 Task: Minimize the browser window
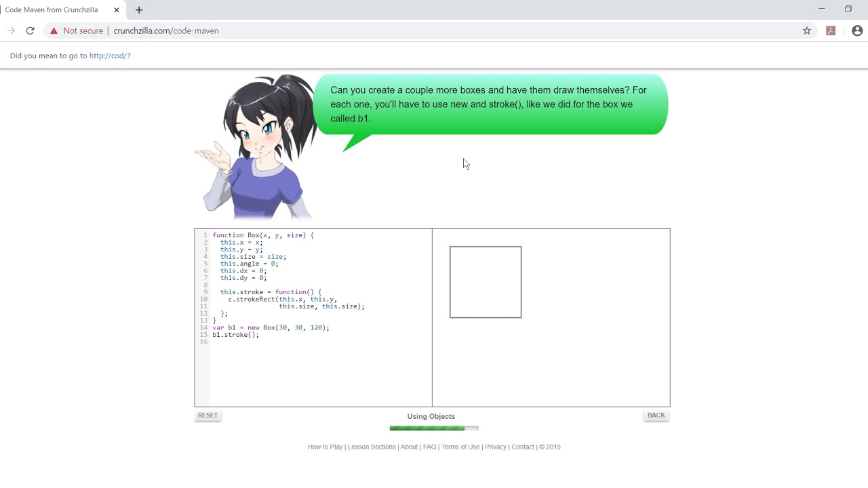[x=822, y=9]
